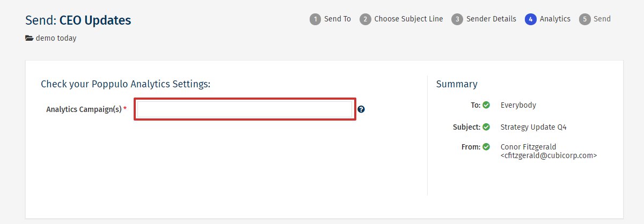The height and width of the screenshot is (224, 644).
Task: Go to the Send To step
Action: [x=337, y=19]
